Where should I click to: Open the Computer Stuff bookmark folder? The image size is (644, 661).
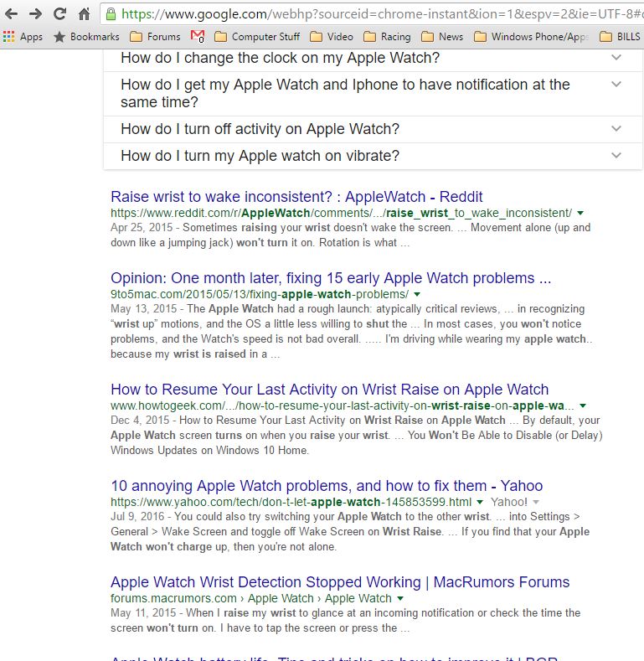coord(257,37)
